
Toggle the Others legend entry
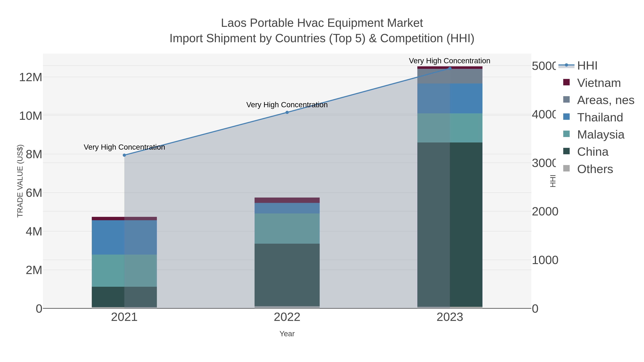click(x=588, y=169)
